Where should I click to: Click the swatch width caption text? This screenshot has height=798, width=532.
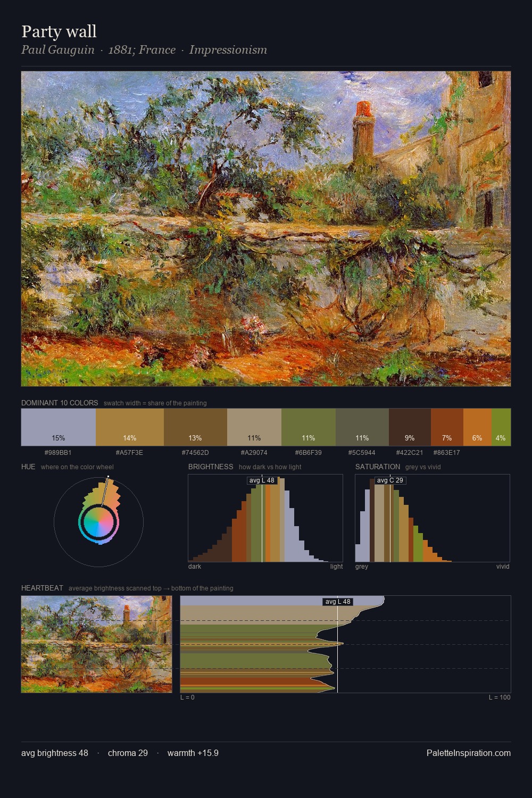(155, 403)
